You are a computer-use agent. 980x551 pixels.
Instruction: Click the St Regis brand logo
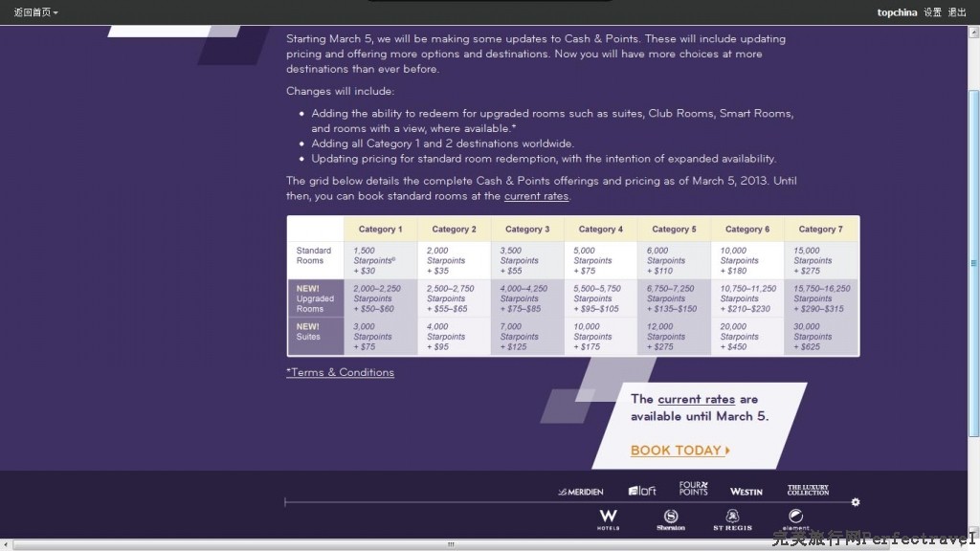coord(732,519)
